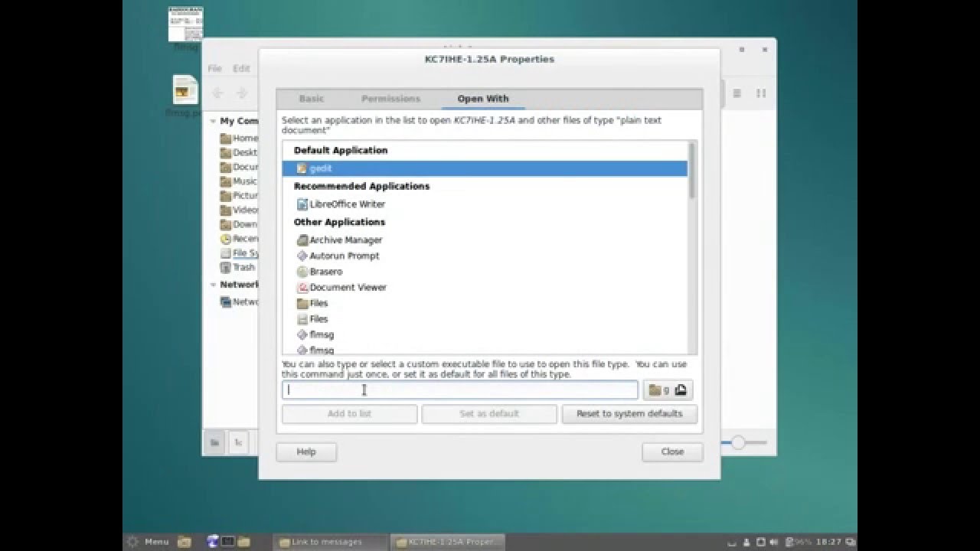Go forward in the file manager window

click(x=242, y=93)
